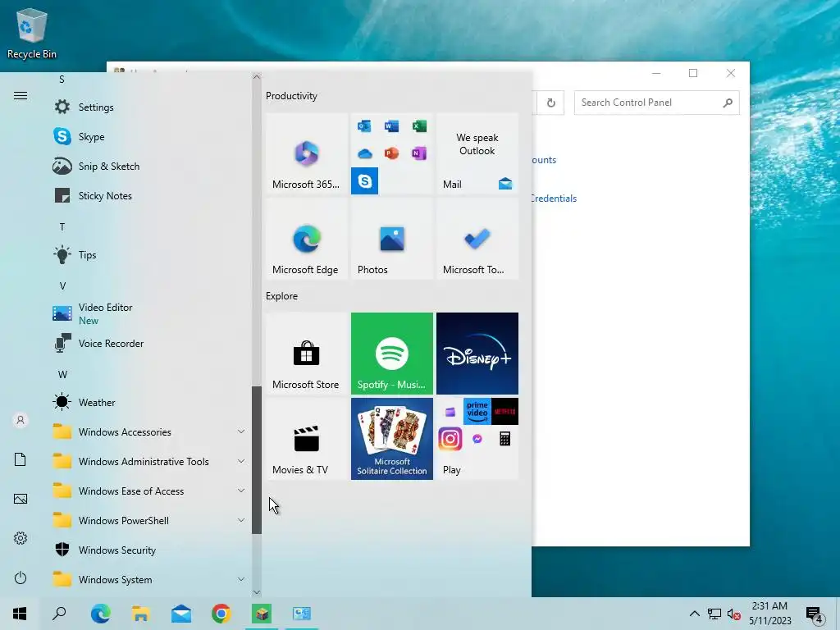Click the Windows Start button on taskbar
The image size is (840, 630).
point(20,614)
